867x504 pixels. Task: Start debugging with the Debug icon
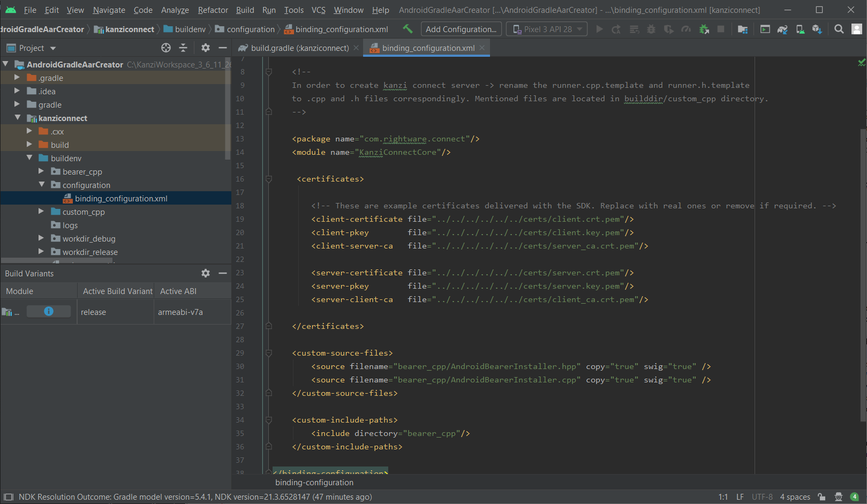pos(651,29)
